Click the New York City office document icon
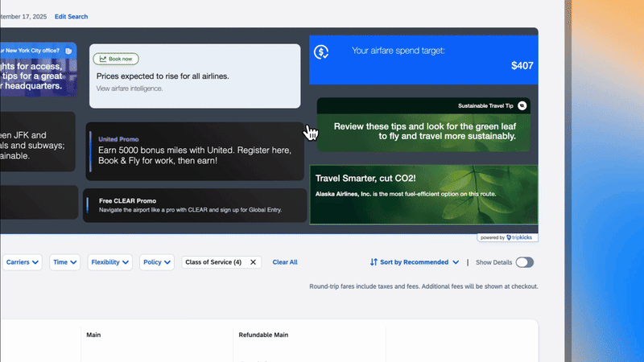644x362 pixels. coord(68,51)
